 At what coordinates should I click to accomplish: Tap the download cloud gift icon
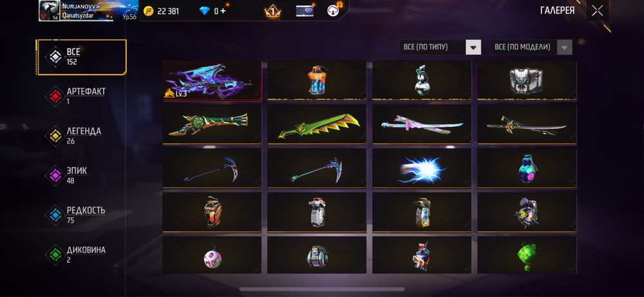coord(334,11)
